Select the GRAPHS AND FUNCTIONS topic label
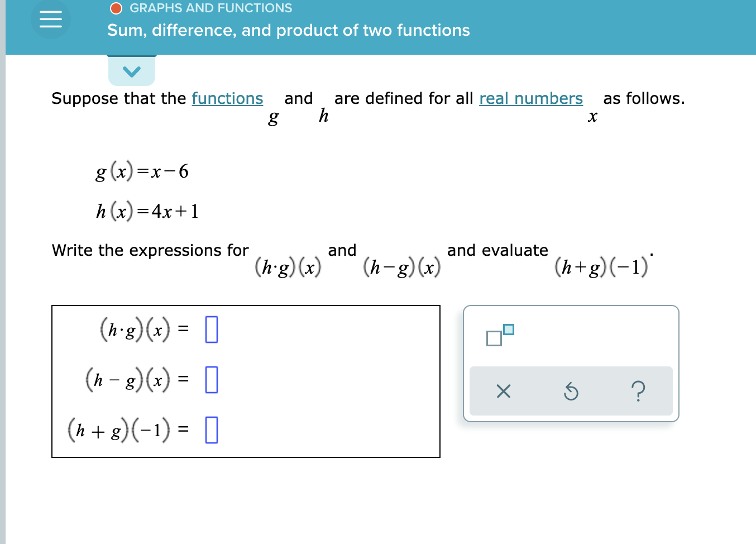The width and height of the screenshot is (756, 544). tap(210, 7)
